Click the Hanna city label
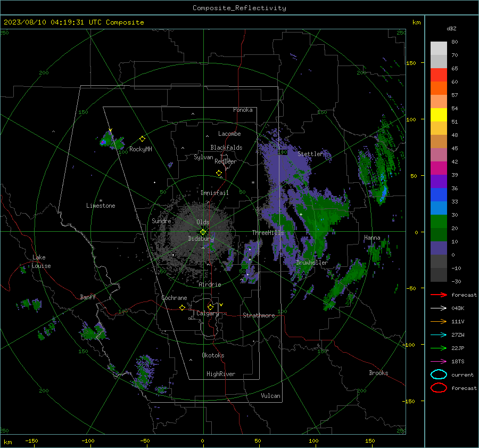The width and height of the screenshot is (479, 448). click(372, 238)
